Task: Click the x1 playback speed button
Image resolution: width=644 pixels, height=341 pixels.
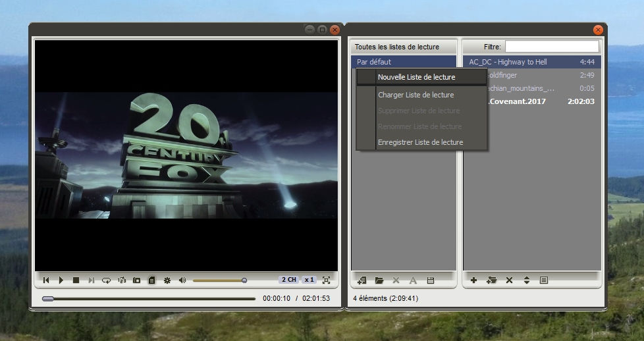Action: coord(309,280)
